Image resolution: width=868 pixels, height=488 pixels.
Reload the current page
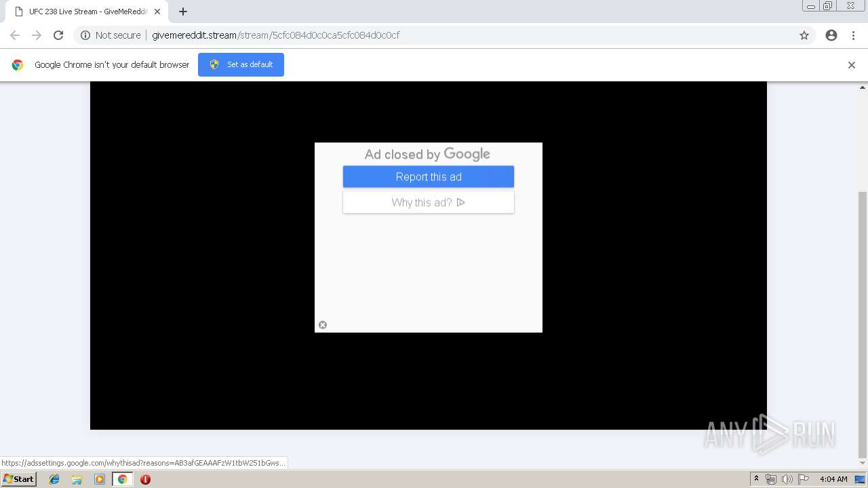(58, 35)
